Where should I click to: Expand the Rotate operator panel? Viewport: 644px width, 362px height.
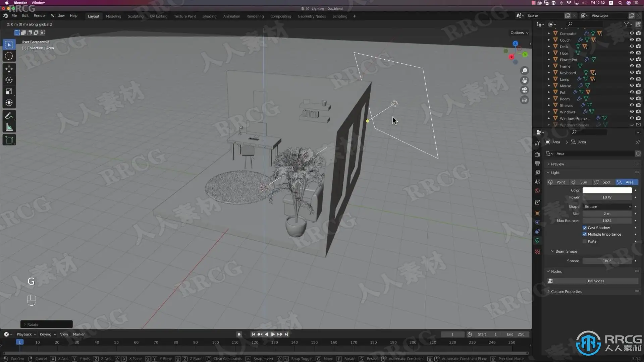pyautogui.click(x=46, y=324)
